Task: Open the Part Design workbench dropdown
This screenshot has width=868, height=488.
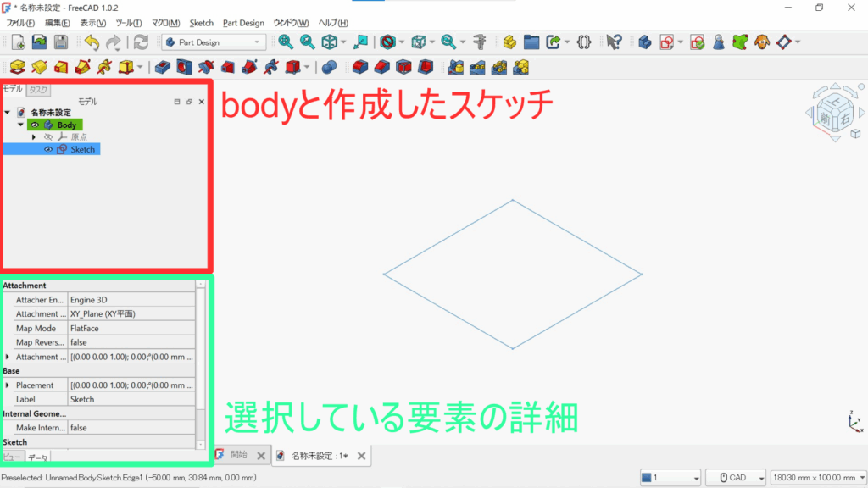Action: click(215, 42)
